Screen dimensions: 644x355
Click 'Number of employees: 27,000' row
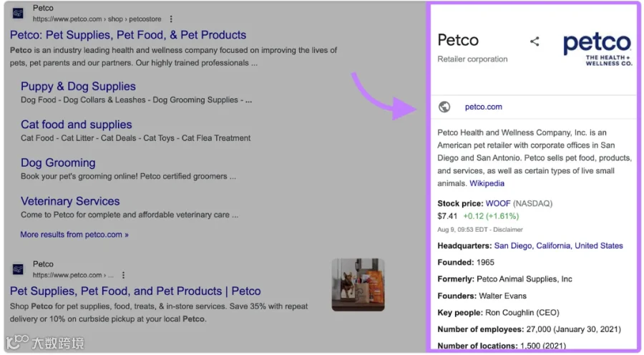529,329
